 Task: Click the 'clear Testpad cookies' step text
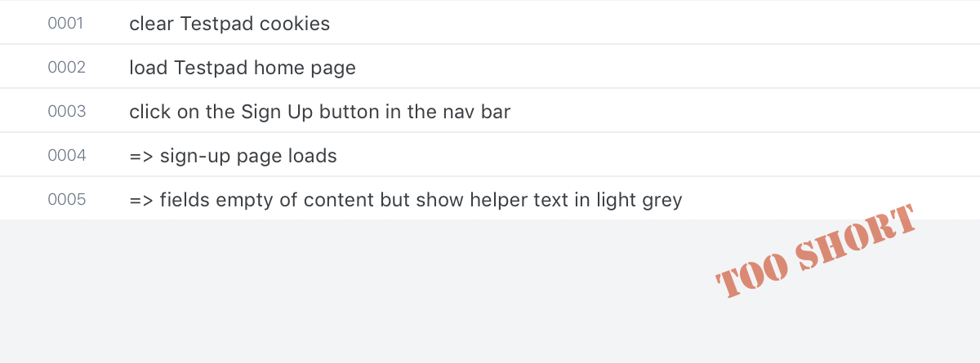click(229, 24)
